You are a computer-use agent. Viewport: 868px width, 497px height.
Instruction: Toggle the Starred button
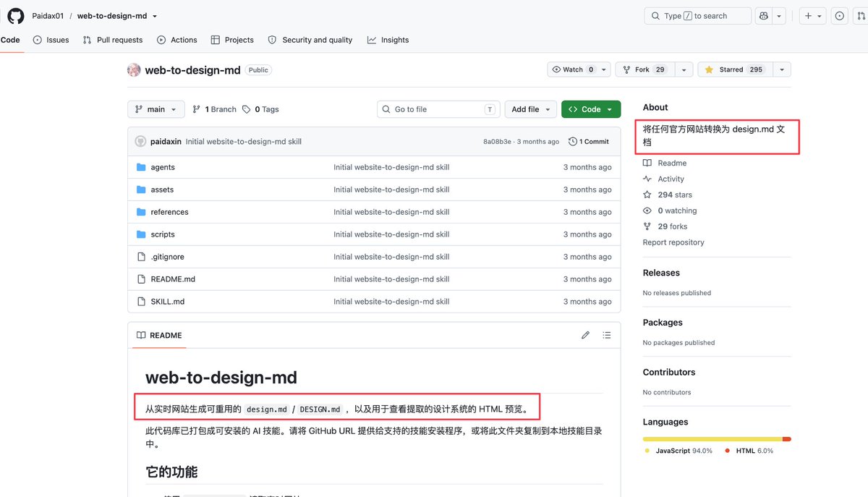coord(733,69)
